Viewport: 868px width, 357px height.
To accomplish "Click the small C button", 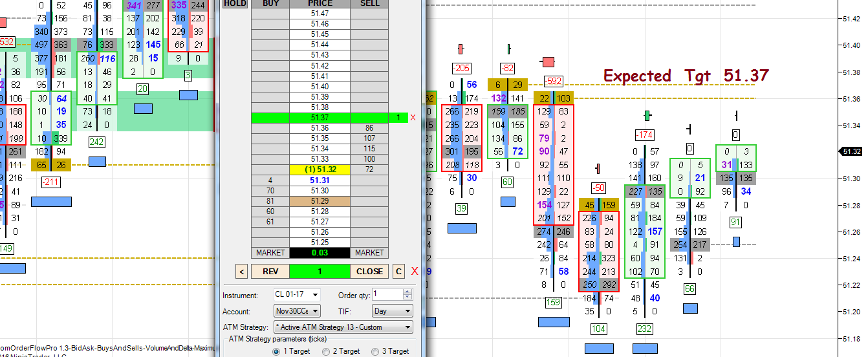I will click(x=398, y=272).
